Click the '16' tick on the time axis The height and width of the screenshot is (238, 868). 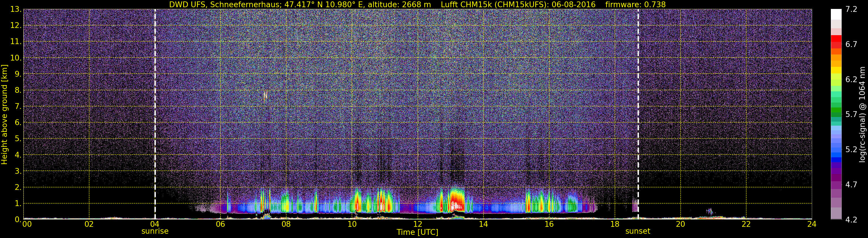[x=549, y=224]
